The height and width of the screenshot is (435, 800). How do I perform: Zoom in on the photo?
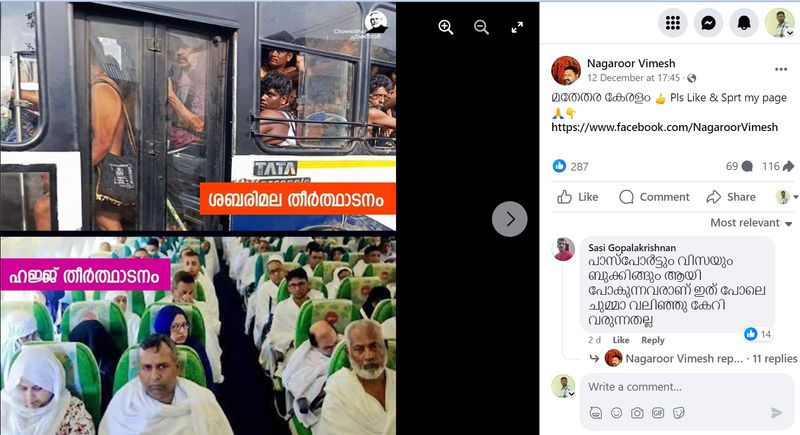[446, 27]
